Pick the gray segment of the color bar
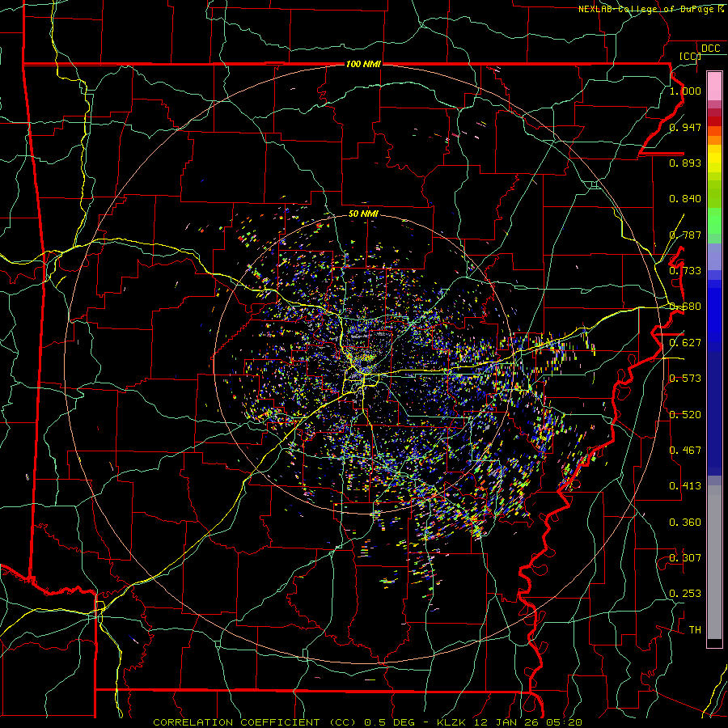 coord(714,562)
